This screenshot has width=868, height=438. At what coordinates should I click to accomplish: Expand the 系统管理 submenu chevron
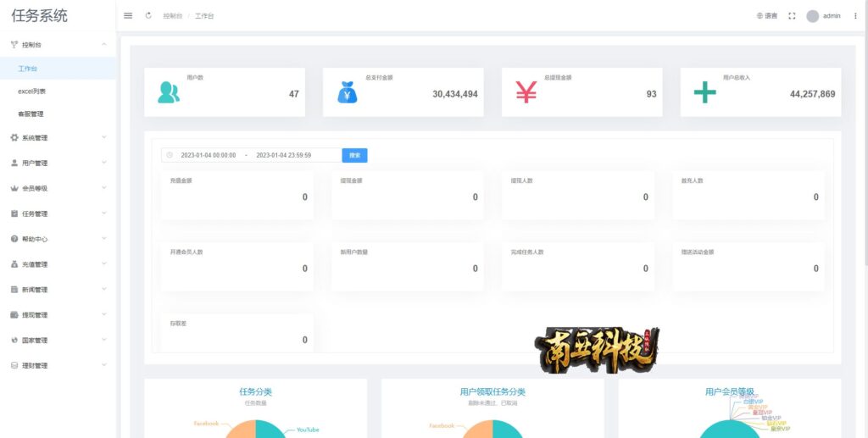[x=104, y=137]
